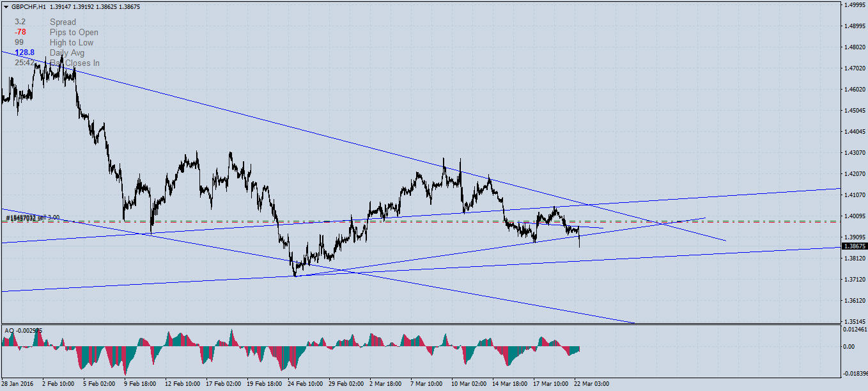Click time axis label 17 Mar 10:00
This screenshot has height=391, width=868.
[550, 385]
